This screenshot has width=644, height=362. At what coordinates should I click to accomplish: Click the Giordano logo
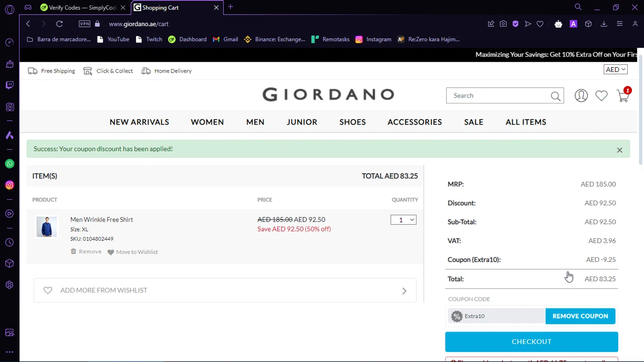click(x=328, y=94)
